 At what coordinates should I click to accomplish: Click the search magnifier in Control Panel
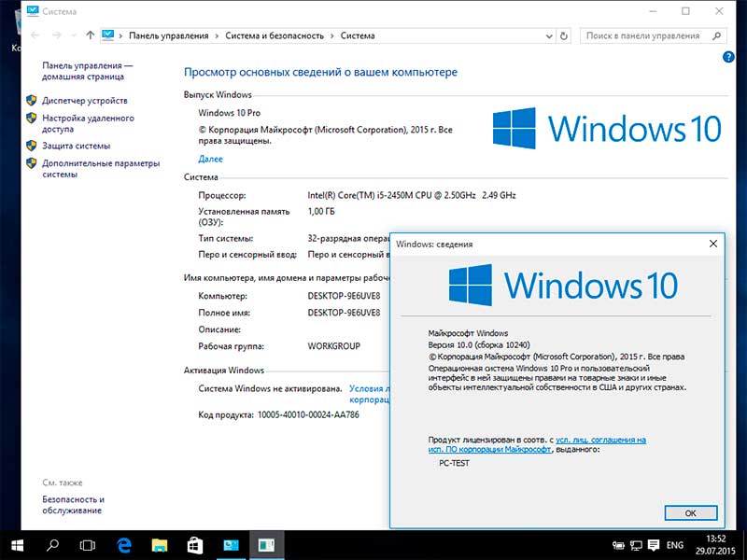[x=717, y=35]
